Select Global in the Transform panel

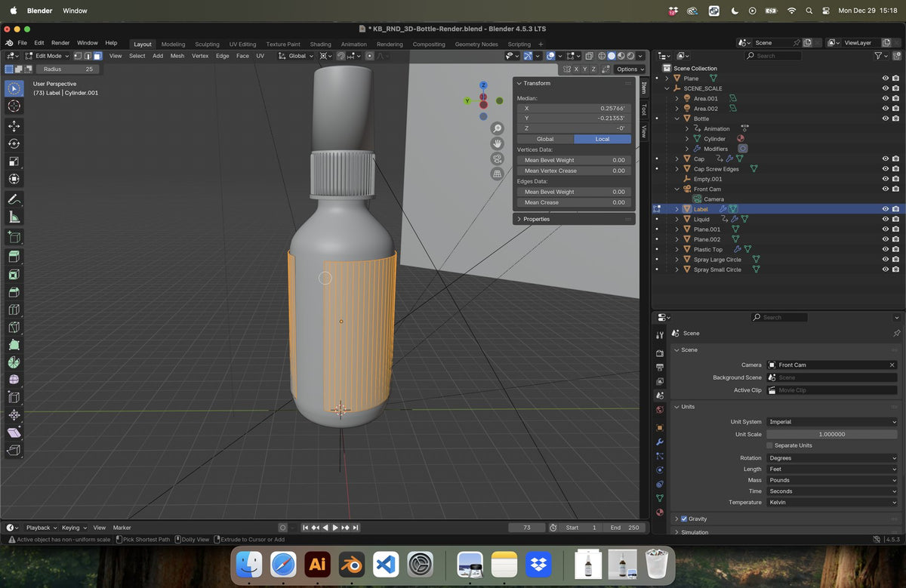pos(545,139)
